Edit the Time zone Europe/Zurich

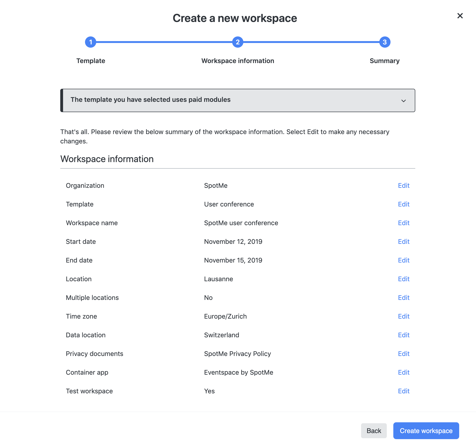pyautogui.click(x=403, y=316)
